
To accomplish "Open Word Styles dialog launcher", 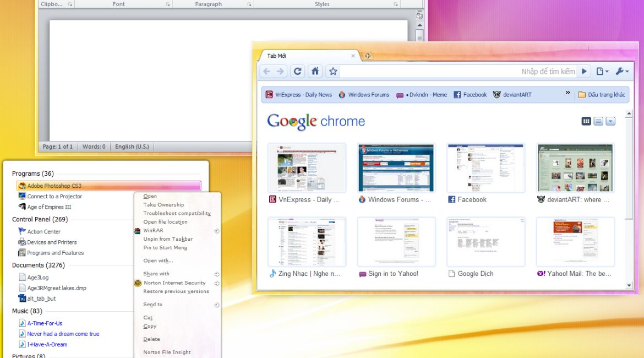I will tap(396, 4).
